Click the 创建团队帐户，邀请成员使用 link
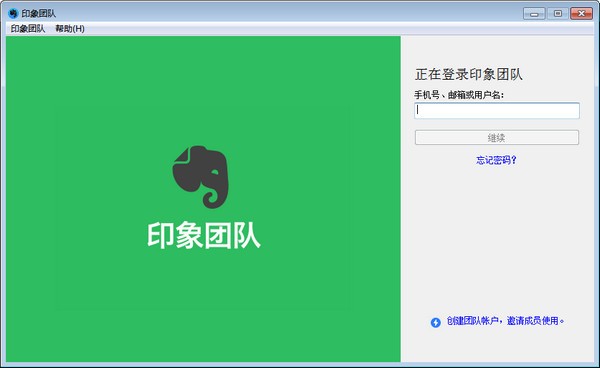 [505, 321]
